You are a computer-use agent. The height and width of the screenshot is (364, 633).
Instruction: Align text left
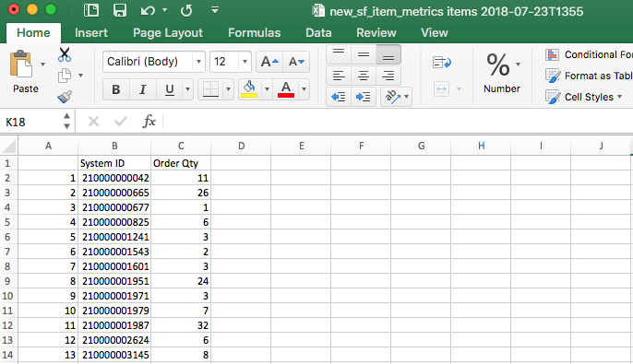[x=339, y=76]
